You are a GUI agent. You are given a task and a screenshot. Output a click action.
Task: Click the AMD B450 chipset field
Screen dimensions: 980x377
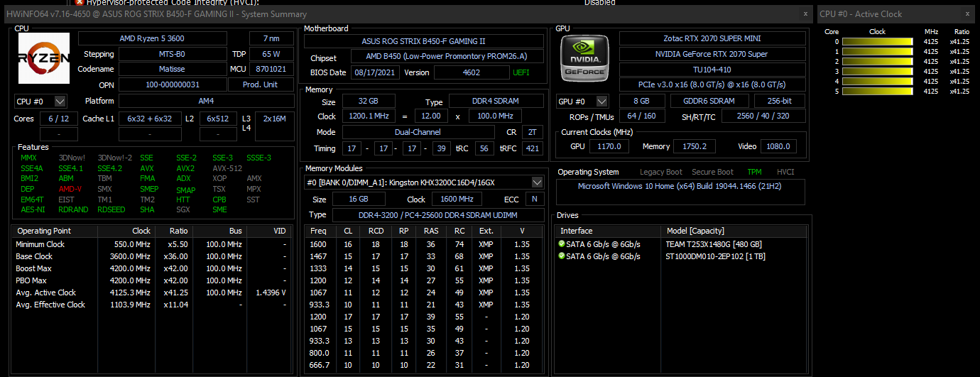tap(444, 57)
